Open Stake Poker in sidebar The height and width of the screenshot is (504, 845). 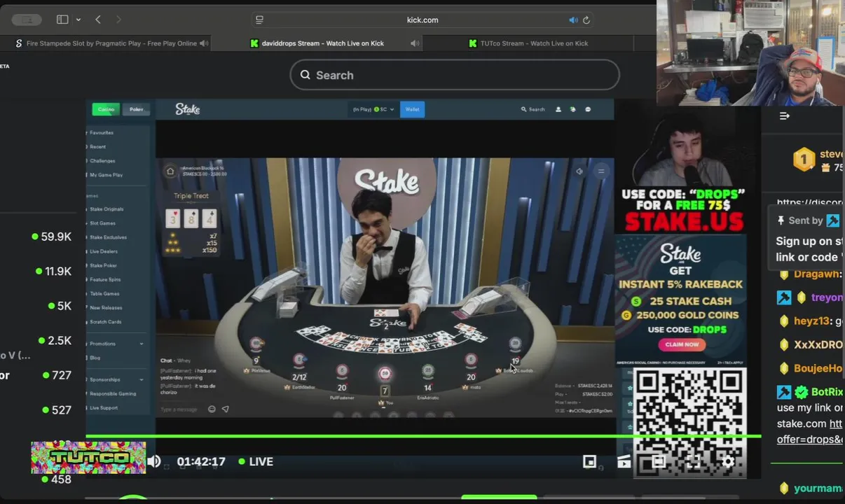[x=103, y=265]
